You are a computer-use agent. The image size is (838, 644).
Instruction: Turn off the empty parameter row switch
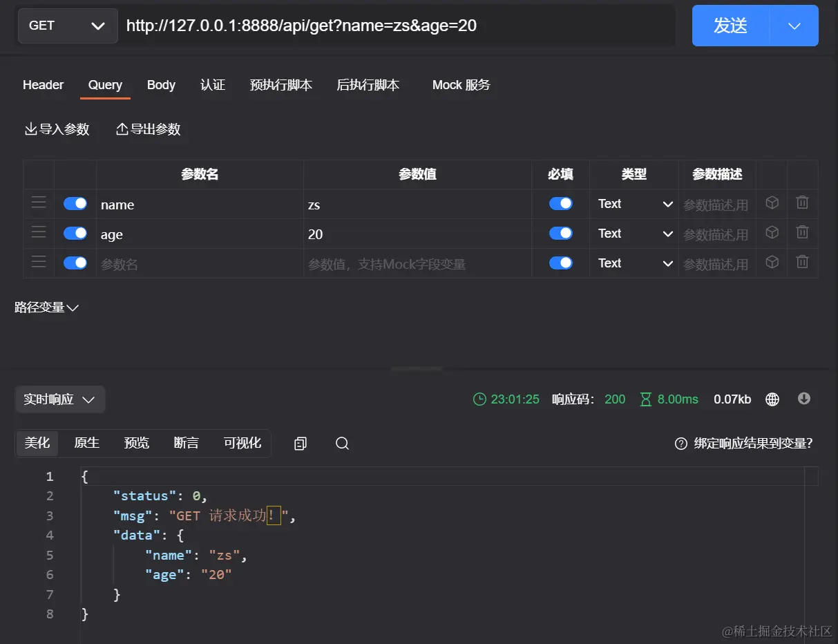click(75, 263)
